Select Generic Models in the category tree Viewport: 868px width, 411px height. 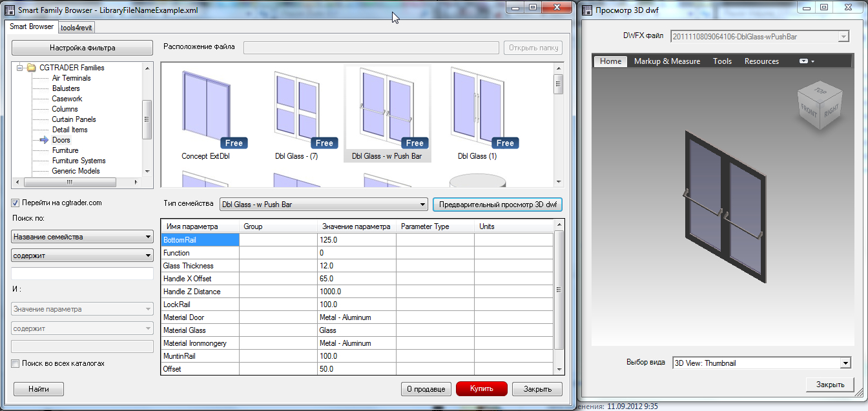point(76,171)
